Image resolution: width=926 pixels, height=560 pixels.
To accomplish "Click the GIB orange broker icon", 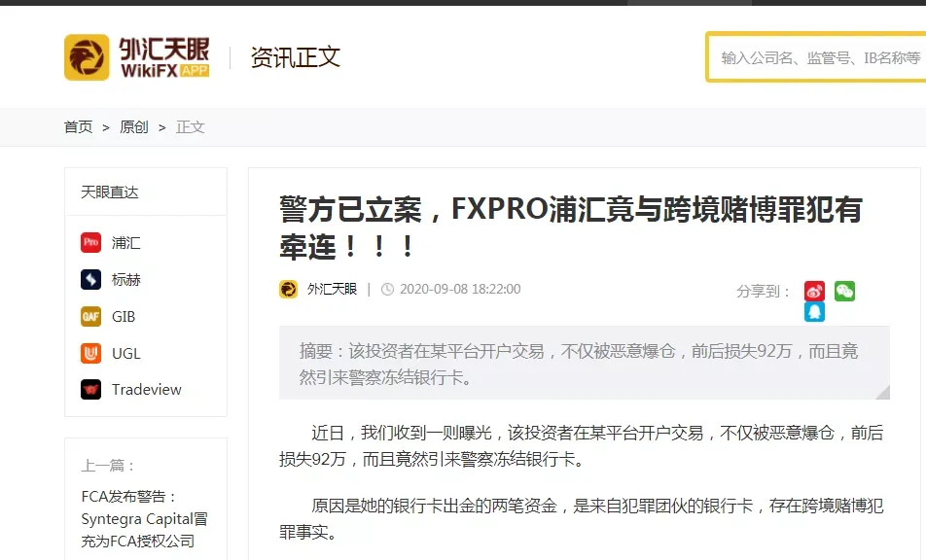I will (91, 316).
